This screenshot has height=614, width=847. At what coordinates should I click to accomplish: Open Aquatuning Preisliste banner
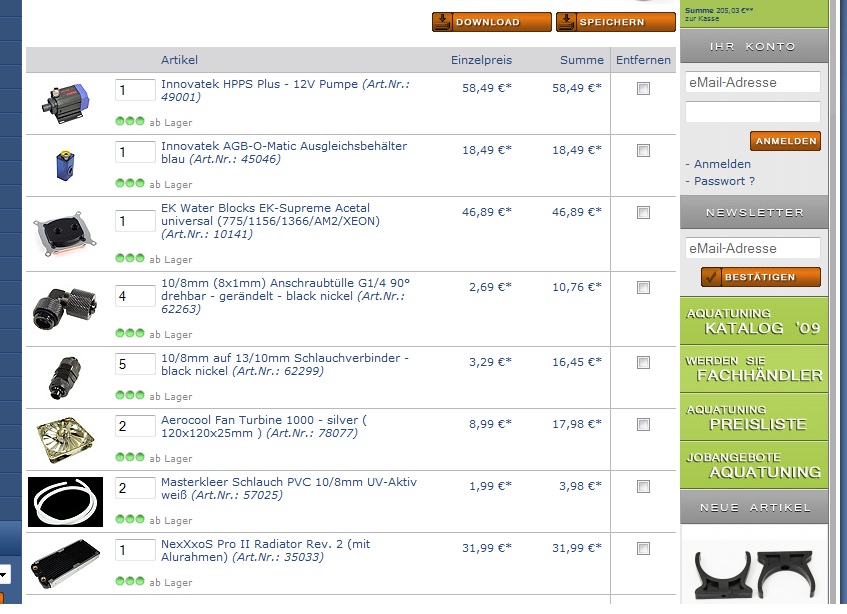coord(754,417)
